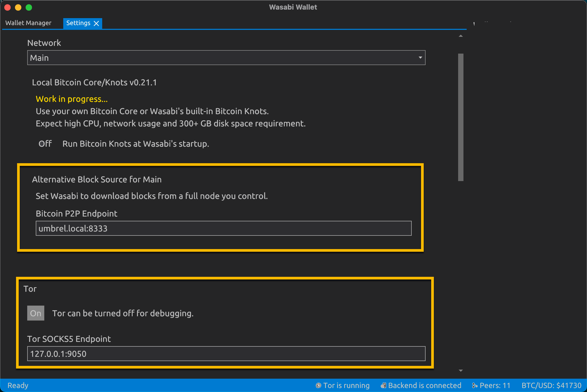The width and height of the screenshot is (587, 392).
Task: Click the 'Run Bitcoin Knots at Wasabi's startup.' label
Action: [136, 144]
